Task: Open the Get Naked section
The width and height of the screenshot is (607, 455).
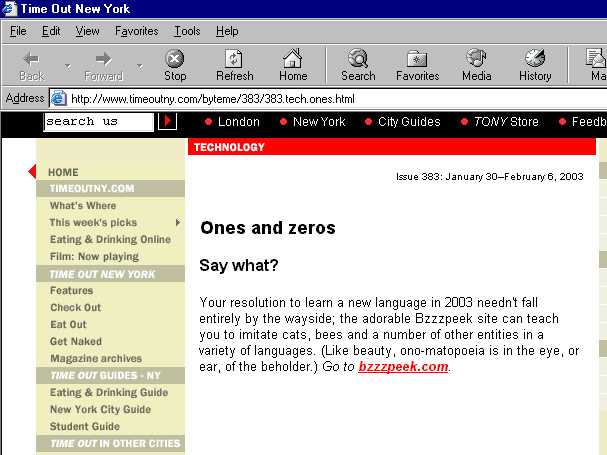Action: click(76, 342)
